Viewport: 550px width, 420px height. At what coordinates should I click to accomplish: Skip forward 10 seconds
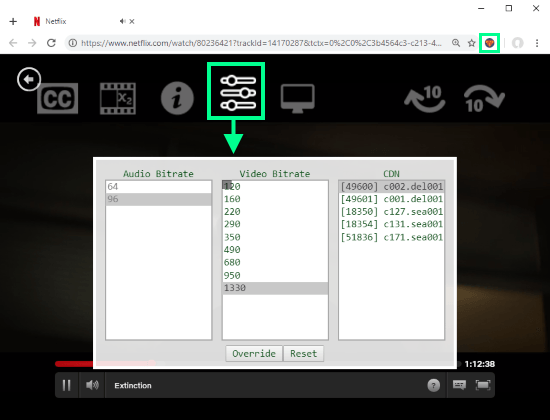[484, 99]
